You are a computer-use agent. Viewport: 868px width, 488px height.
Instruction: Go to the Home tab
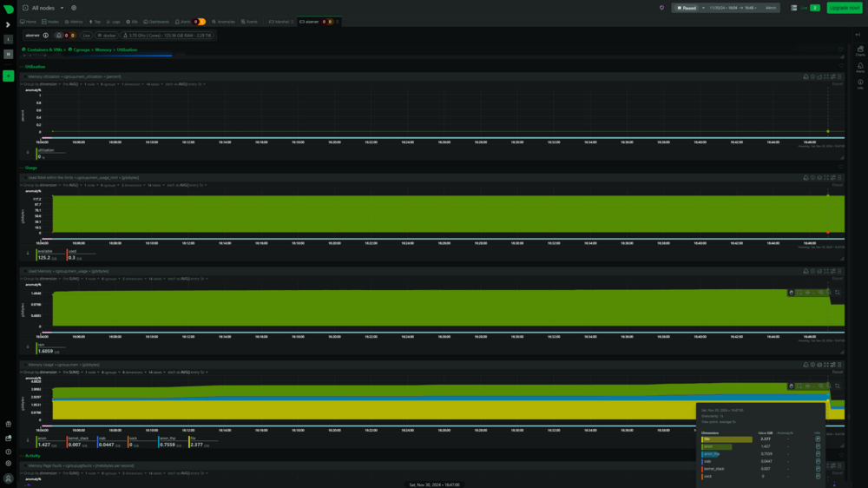(29, 22)
